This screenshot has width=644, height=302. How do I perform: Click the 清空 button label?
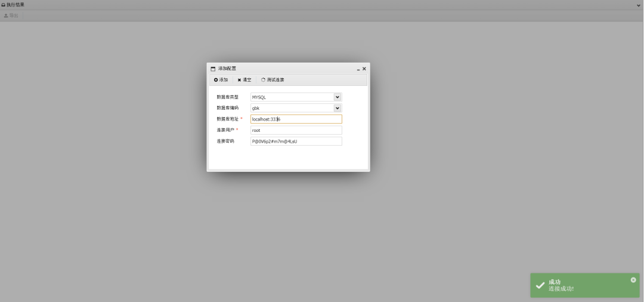pyautogui.click(x=247, y=80)
